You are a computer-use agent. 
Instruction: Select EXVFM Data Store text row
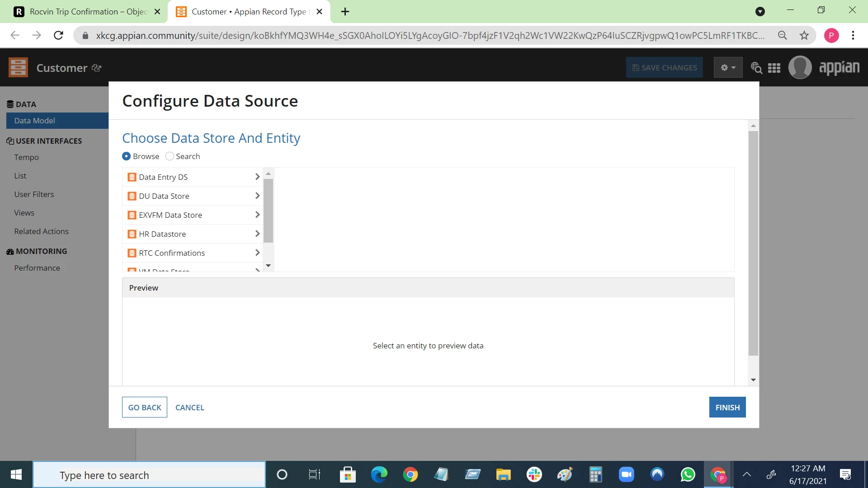click(x=193, y=215)
